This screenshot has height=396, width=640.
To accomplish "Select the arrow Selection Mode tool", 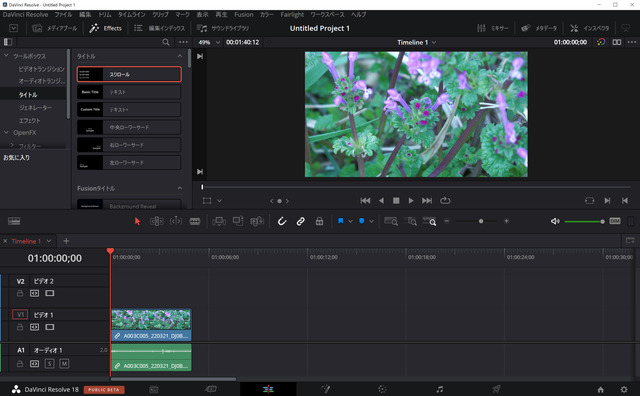I will click(x=137, y=221).
